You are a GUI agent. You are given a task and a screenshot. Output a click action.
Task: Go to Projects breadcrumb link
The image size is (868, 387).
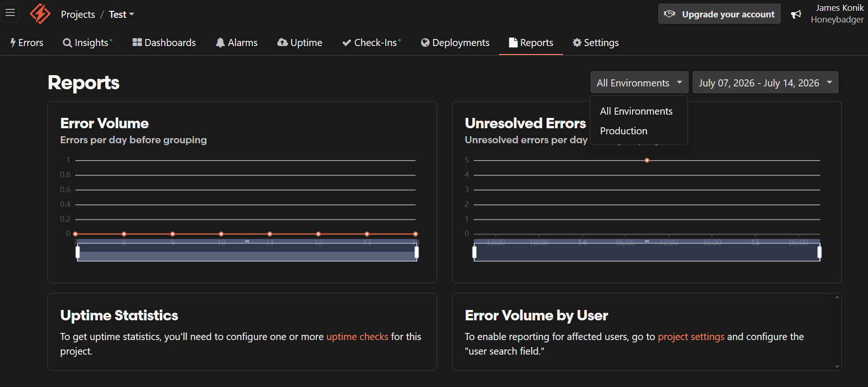tap(78, 15)
